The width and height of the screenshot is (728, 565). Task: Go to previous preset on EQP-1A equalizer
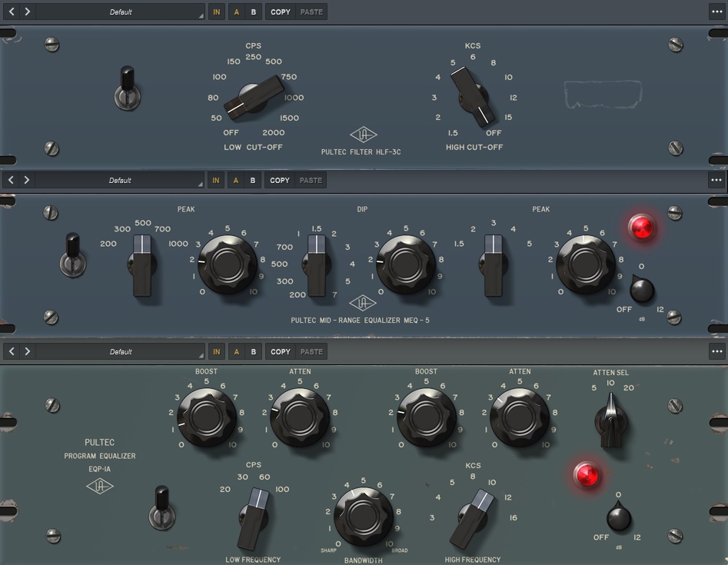click(12, 351)
